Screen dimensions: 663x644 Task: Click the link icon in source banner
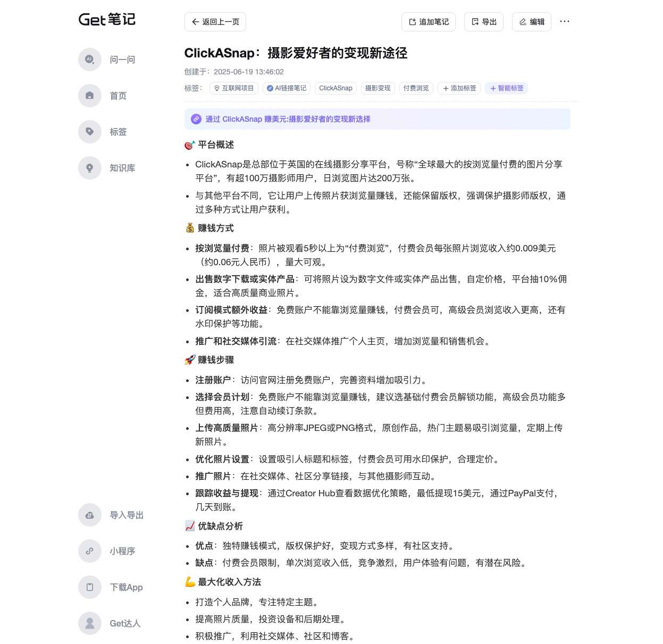coord(196,119)
